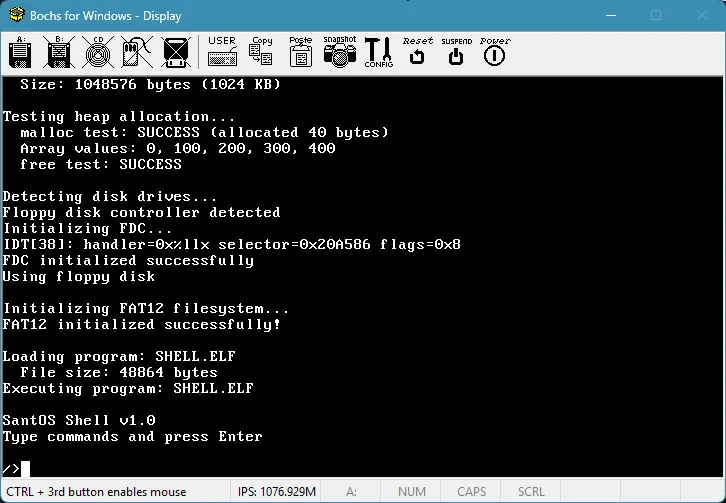Click the CAPS lock status indicator

click(x=471, y=491)
